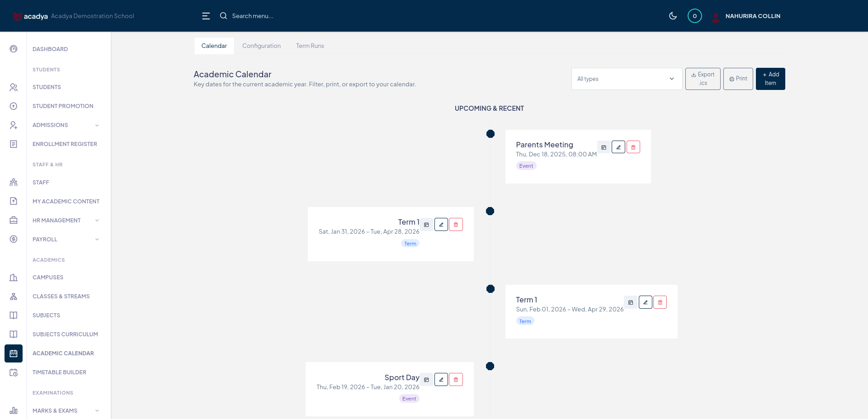868x419 pixels.
Task: Expand the Payroll submenu
Action: [x=97, y=240]
